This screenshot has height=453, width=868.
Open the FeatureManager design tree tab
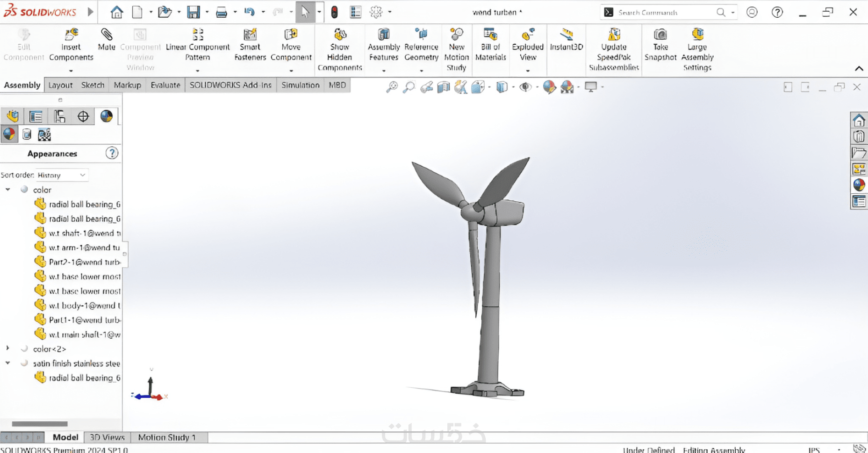[13, 116]
